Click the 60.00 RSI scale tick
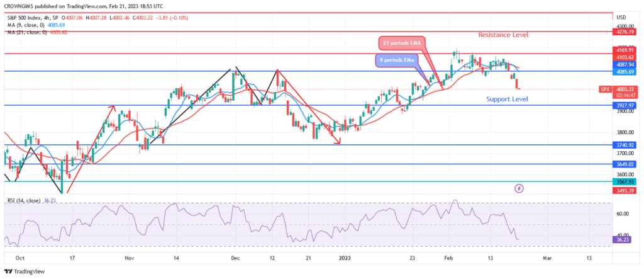Image resolution: width=644 pixels, height=279 pixels. pyautogui.click(x=623, y=214)
